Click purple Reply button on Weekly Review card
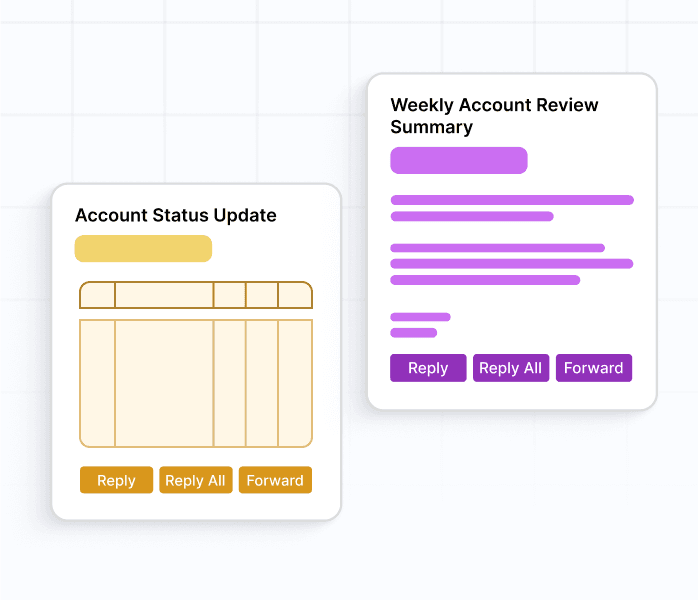 (428, 368)
